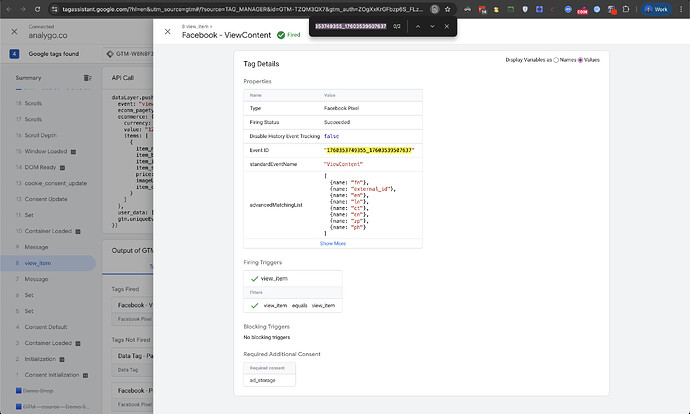Select 3 Container Loaded event

pos(48,343)
